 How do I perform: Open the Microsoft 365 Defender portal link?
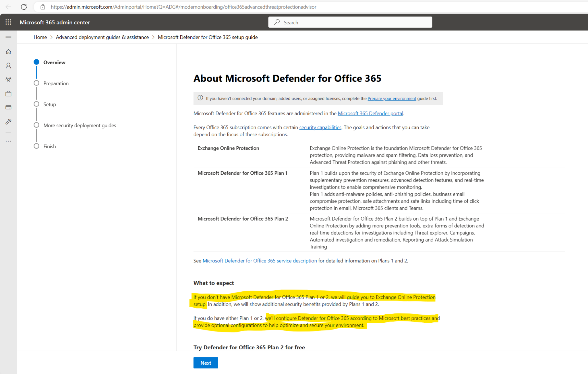[370, 113]
